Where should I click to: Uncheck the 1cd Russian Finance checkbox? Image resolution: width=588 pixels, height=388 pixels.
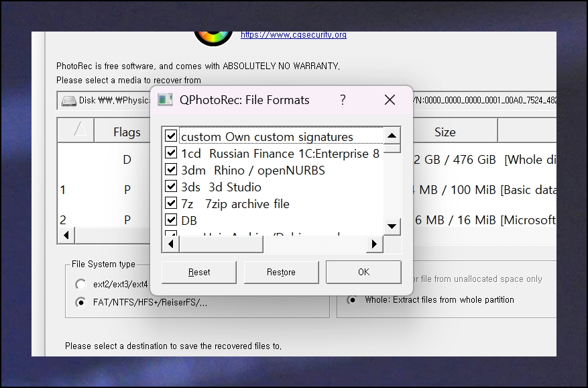171,152
